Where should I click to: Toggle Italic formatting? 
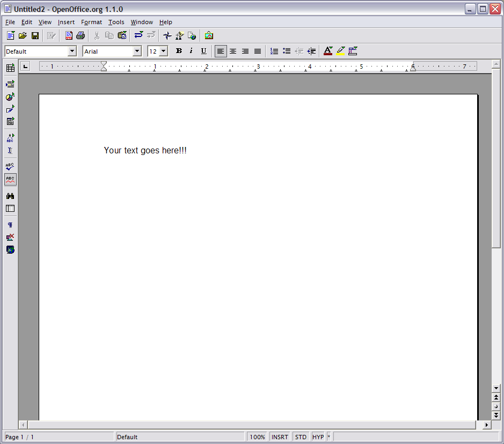pos(191,51)
